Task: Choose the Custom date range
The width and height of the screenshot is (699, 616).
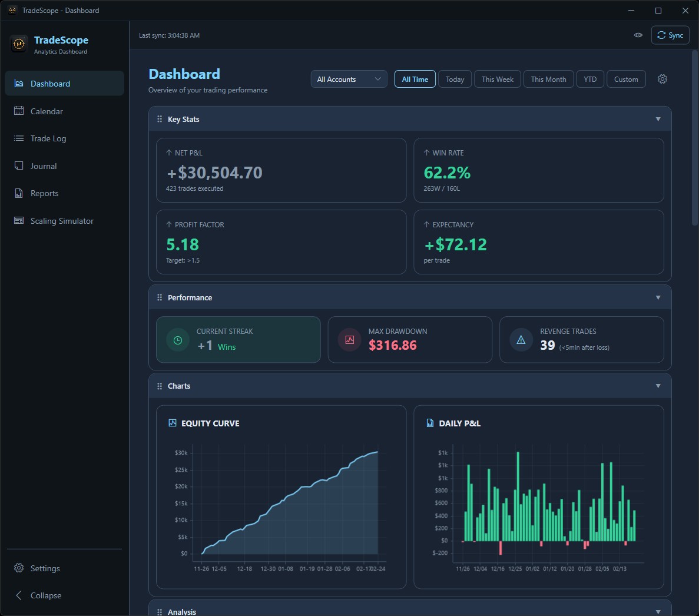Action: pyautogui.click(x=625, y=80)
